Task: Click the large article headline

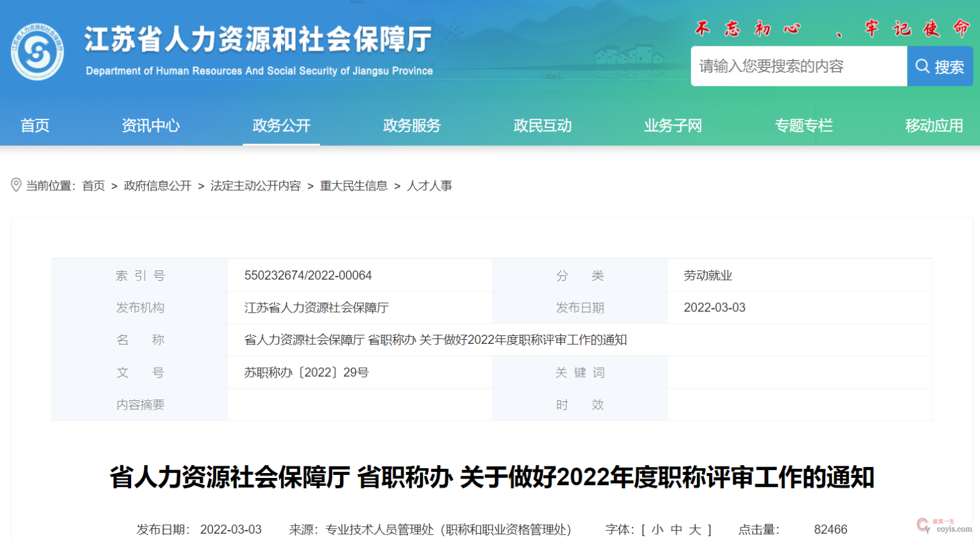Action: pyautogui.click(x=492, y=477)
